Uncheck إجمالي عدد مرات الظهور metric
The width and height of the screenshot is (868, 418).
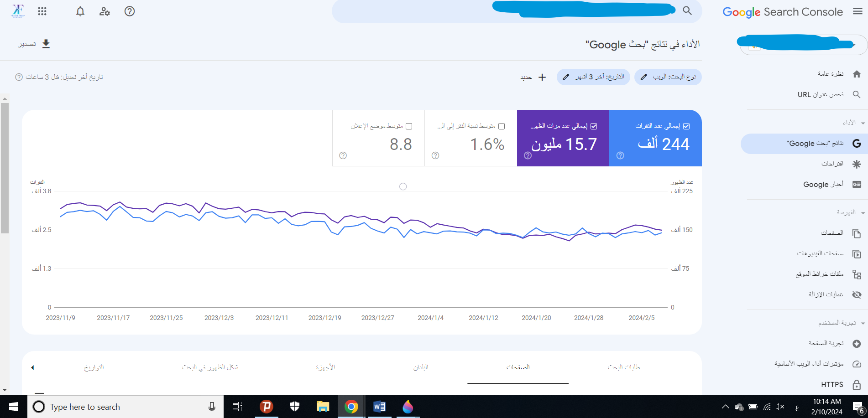pyautogui.click(x=594, y=126)
